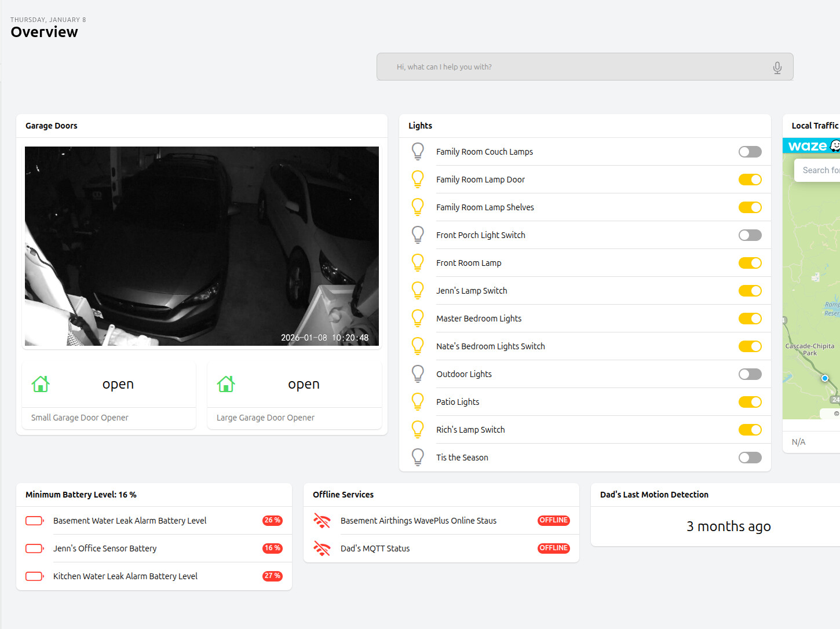Click the OFFLINE badge for Basement Airthings
The image size is (840, 629).
coord(553,520)
